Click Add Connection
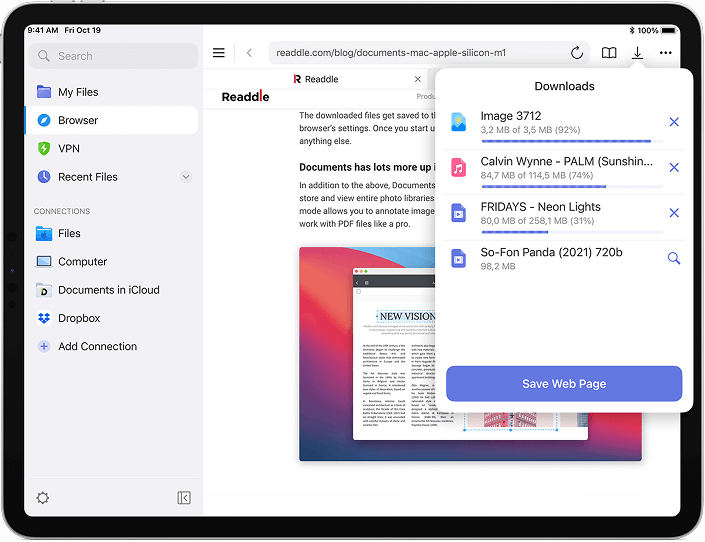Image resolution: width=705 pixels, height=542 pixels. (112, 346)
